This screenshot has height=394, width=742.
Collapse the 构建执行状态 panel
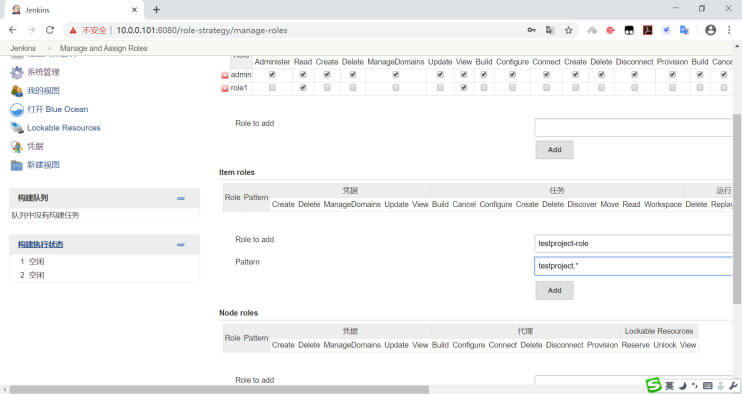point(181,245)
